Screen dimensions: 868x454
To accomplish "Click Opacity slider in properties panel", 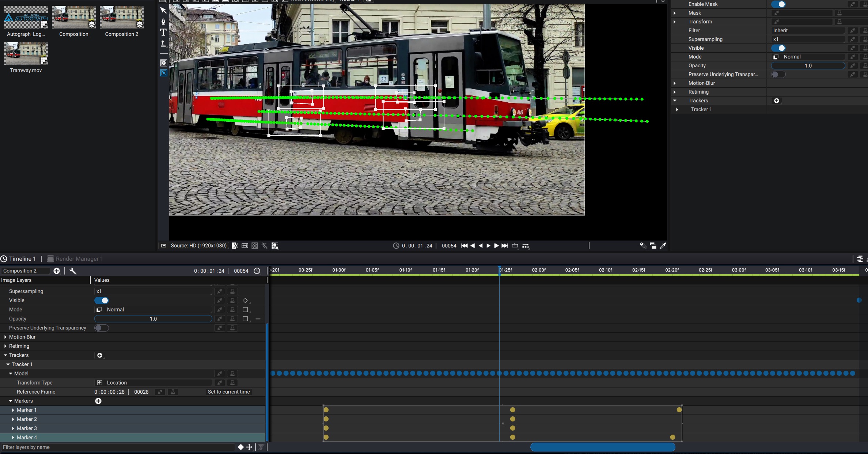I will pos(808,65).
